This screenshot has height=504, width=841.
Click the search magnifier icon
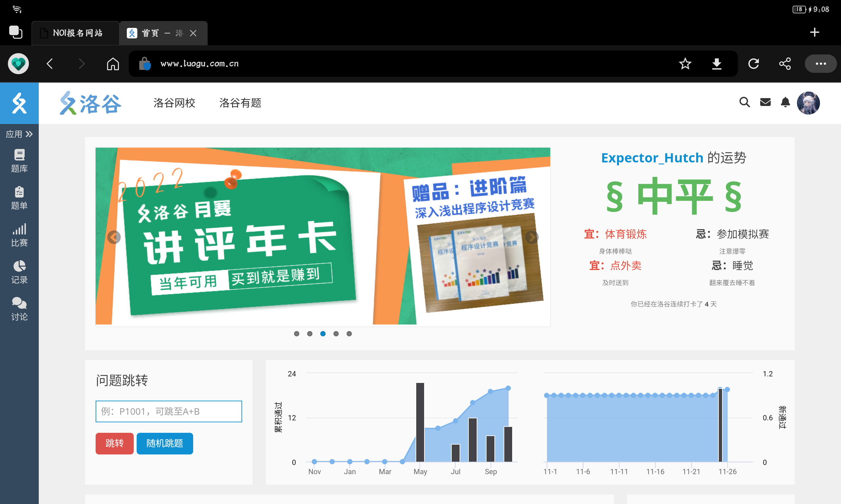pyautogui.click(x=744, y=102)
